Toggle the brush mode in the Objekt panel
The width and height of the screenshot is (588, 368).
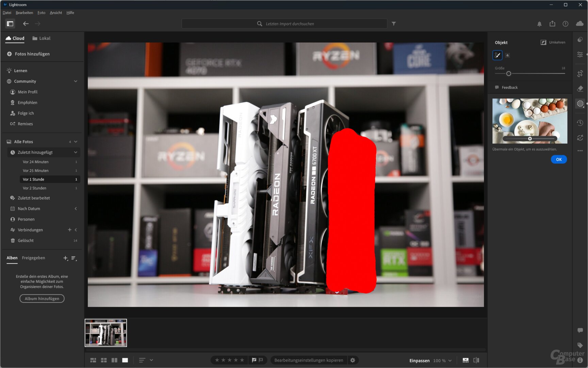(497, 55)
